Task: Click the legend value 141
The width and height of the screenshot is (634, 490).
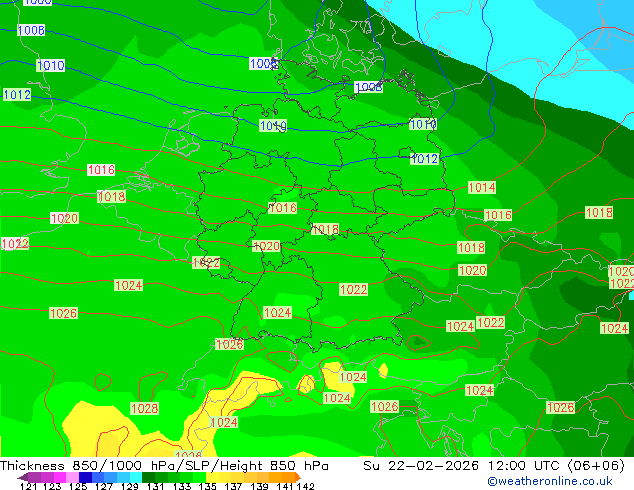Action: pyautogui.click(x=285, y=486)
